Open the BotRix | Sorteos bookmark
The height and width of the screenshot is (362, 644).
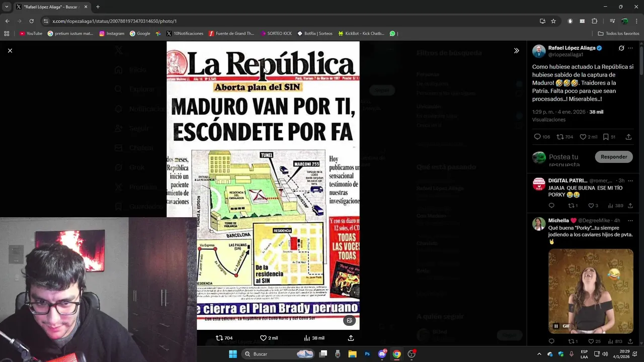pos(315,34)
